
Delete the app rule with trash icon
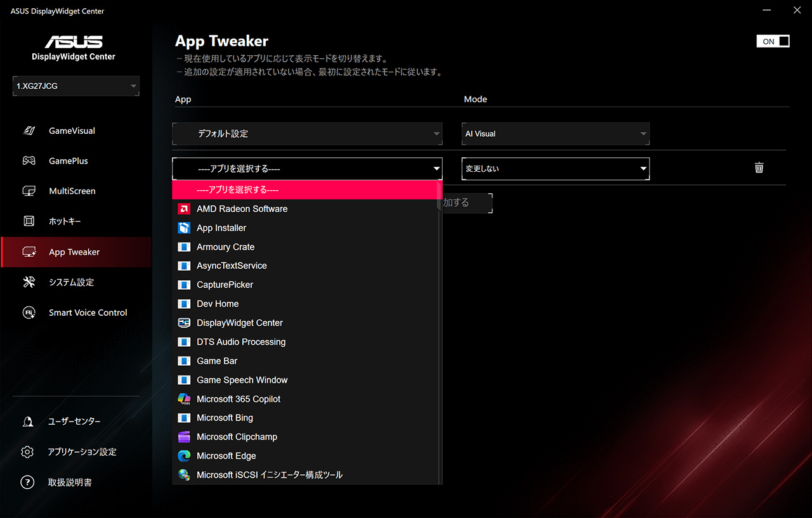[x=759, y=168]
